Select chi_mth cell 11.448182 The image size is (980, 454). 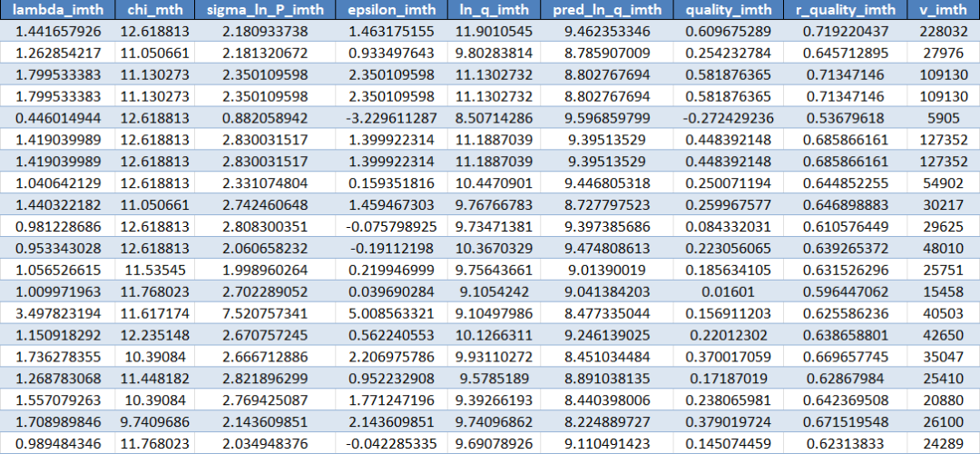coord(154,377)
